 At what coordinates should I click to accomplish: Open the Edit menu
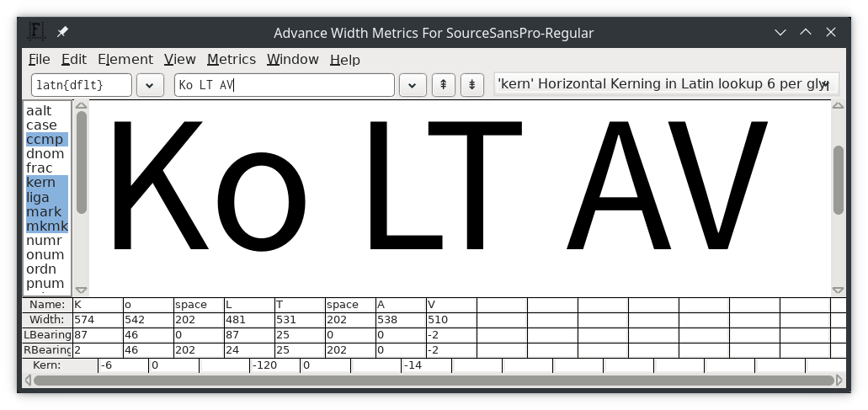(73, 59)
